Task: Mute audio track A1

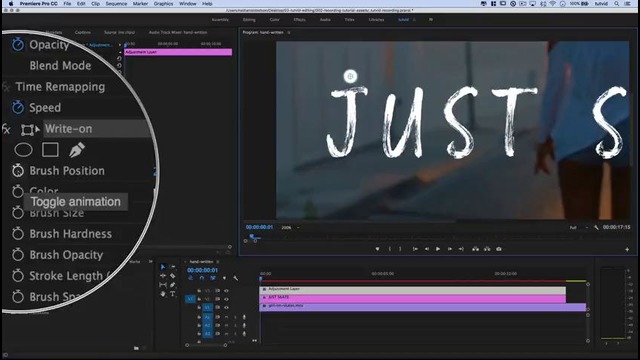Action: point(226,317)
